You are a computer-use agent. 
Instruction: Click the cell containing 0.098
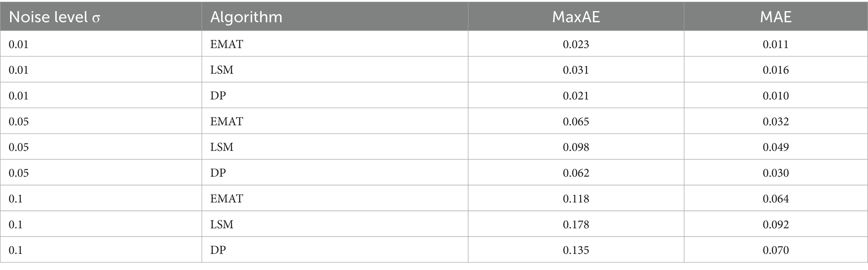576,147
